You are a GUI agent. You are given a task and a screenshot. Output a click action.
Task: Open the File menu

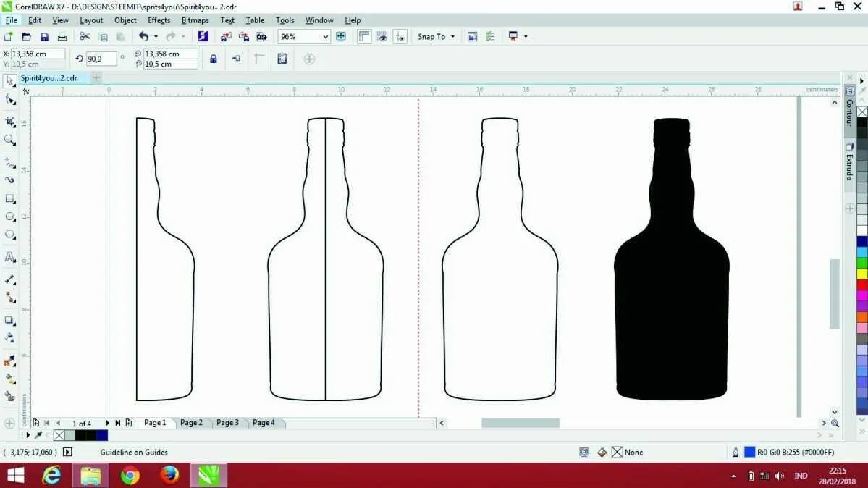[x=11, y=20]
